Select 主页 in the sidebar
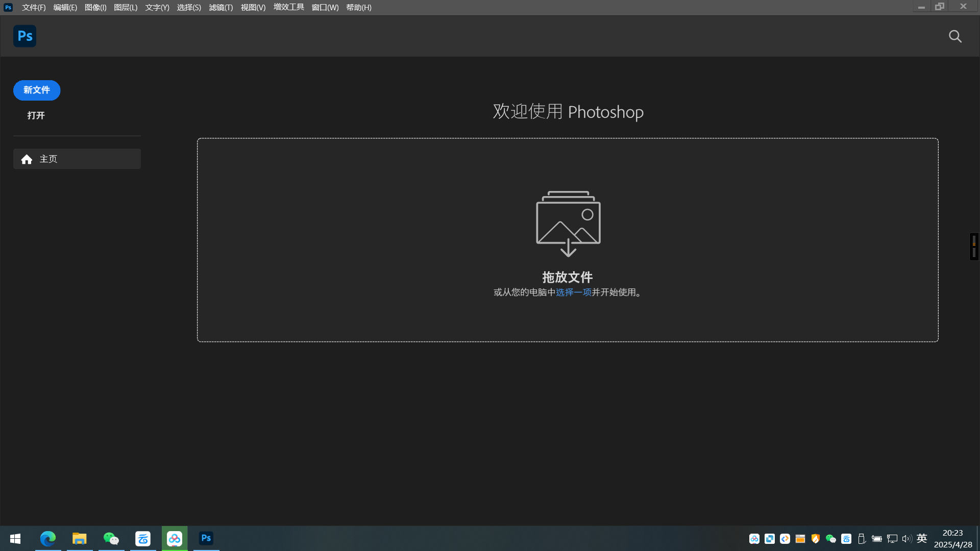The width and height of the screenshot is (980, 551). click(x=77, y=159)
